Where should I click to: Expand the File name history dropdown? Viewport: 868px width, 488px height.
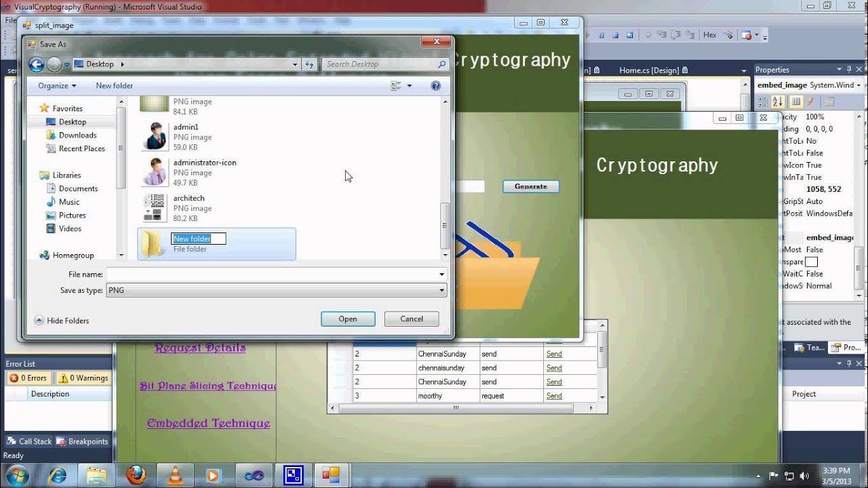click(441, 274)
